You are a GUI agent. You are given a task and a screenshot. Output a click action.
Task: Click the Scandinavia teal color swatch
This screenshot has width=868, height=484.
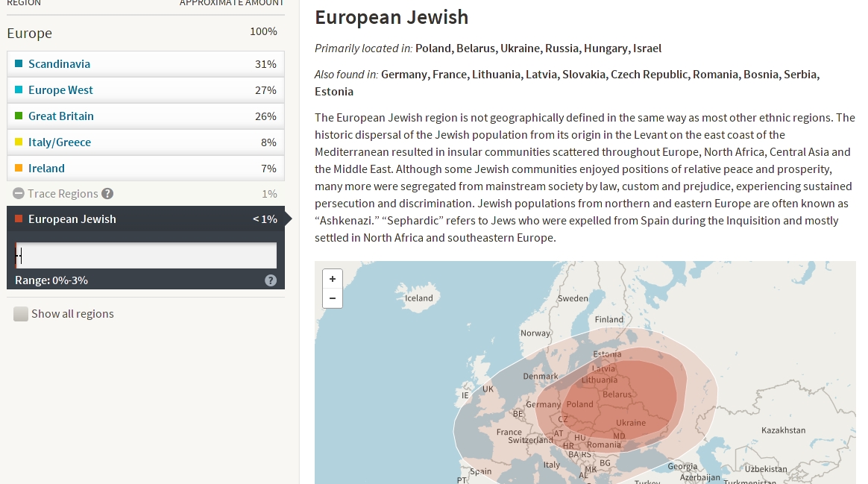pos(18,63)
